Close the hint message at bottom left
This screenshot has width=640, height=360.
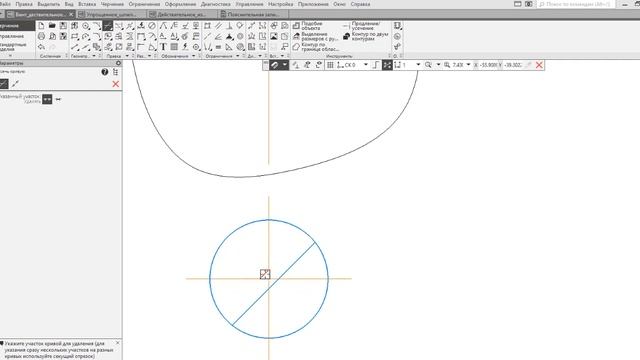click(118, 343)
